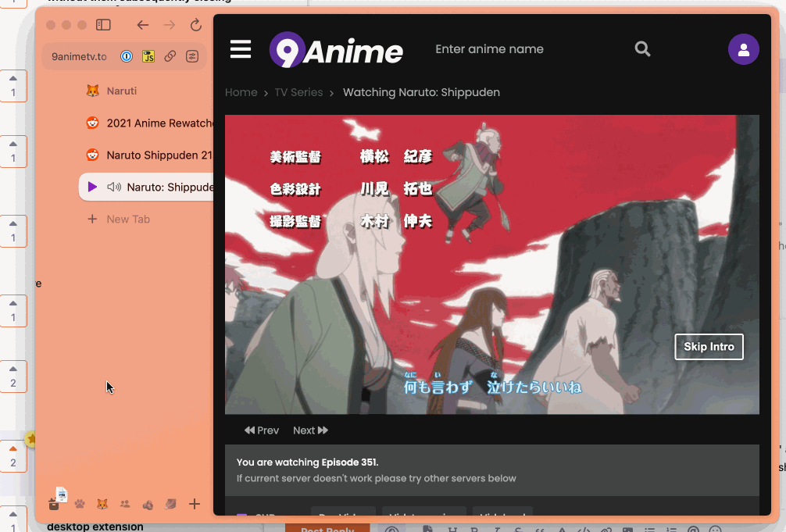Switch to the fox emoji space icon
Viewport: 786px width, 532px height.
102,505
